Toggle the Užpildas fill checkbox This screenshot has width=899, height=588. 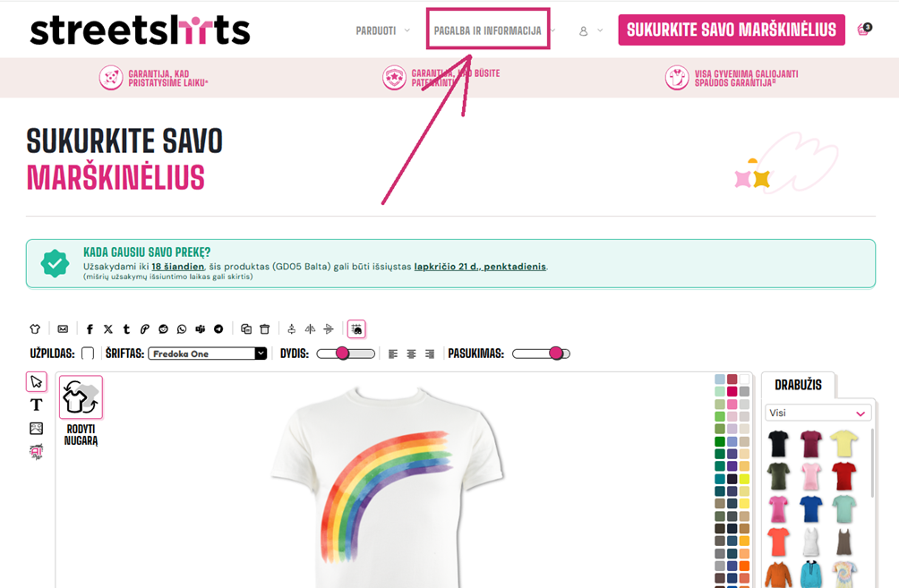[x=88, y=353]
